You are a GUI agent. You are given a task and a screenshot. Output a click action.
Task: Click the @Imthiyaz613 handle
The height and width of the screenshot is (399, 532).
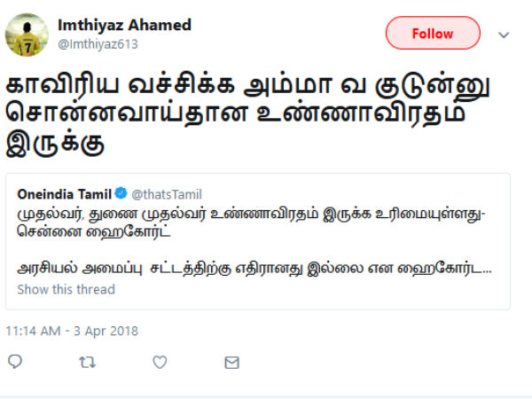(x=98, y=43)
